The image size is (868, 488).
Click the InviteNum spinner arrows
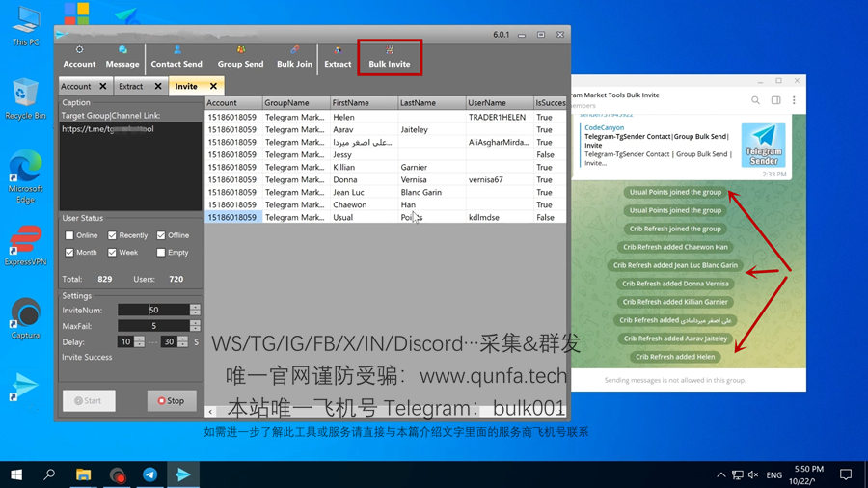coord(195,310)
